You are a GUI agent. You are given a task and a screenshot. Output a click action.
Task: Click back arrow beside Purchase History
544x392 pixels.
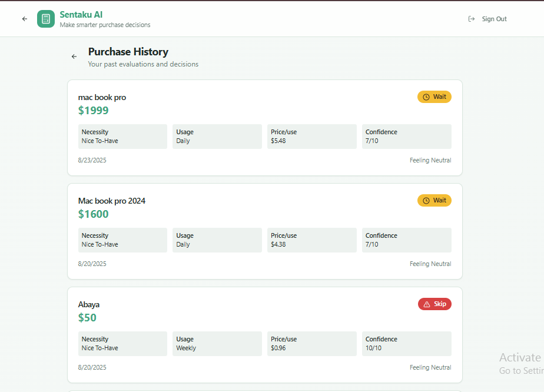[74, 57]
